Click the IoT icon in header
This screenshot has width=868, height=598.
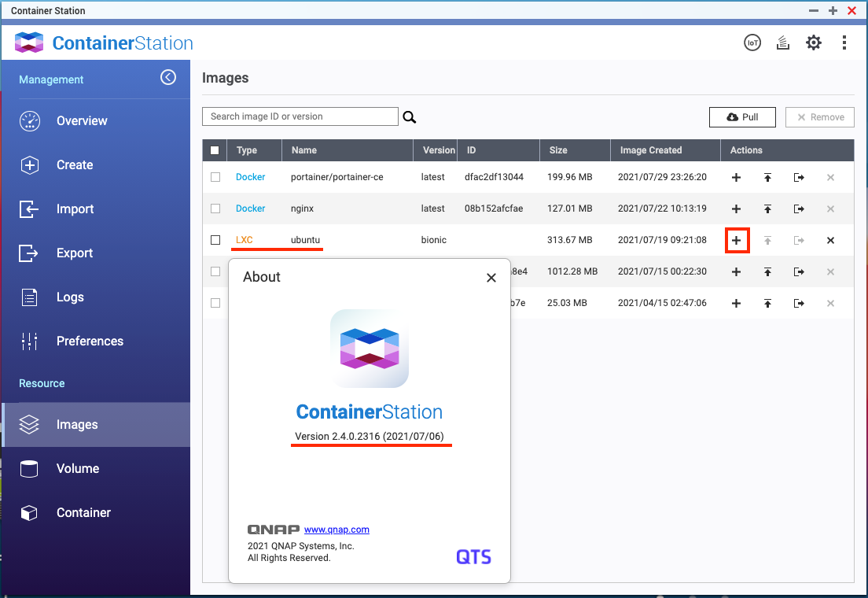(x=752, y=42)
